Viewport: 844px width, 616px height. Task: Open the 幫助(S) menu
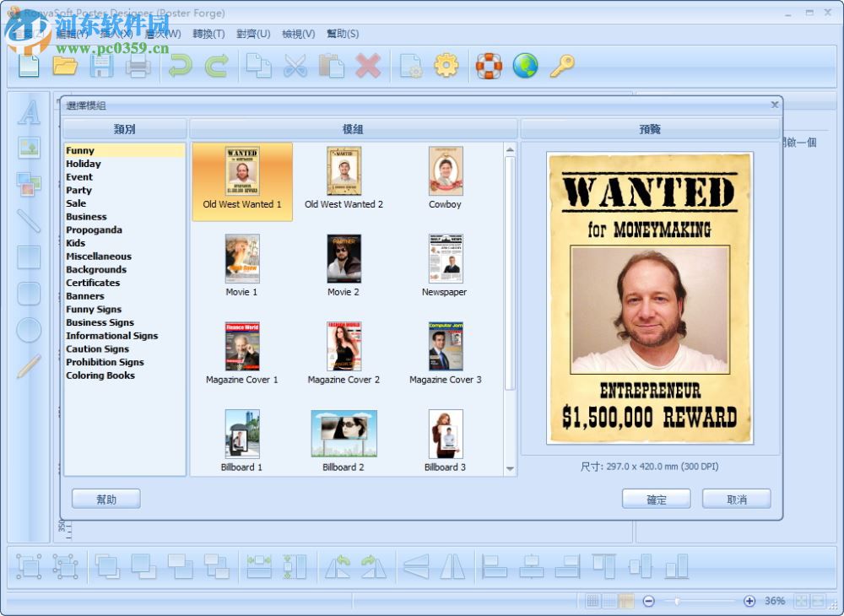coord(343,34)
